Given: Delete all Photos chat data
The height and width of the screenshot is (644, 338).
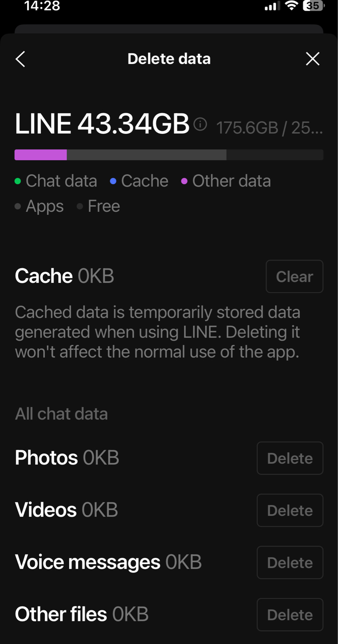Looking at the screenshot, I should [x=290, y=458].
